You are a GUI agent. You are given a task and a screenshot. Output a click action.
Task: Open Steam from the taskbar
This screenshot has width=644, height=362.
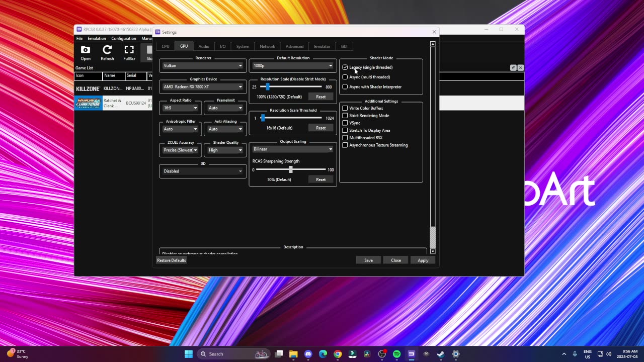(x=441, y=354)
